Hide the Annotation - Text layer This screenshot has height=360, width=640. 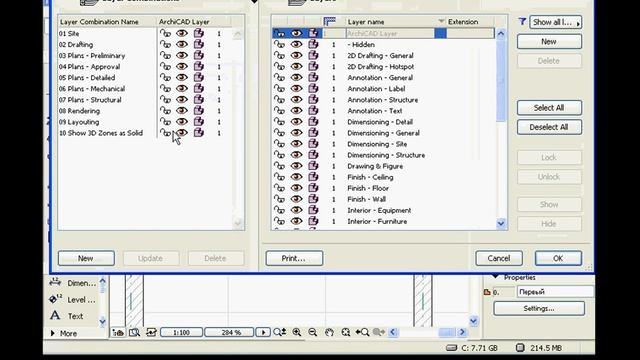coord(296,111)
